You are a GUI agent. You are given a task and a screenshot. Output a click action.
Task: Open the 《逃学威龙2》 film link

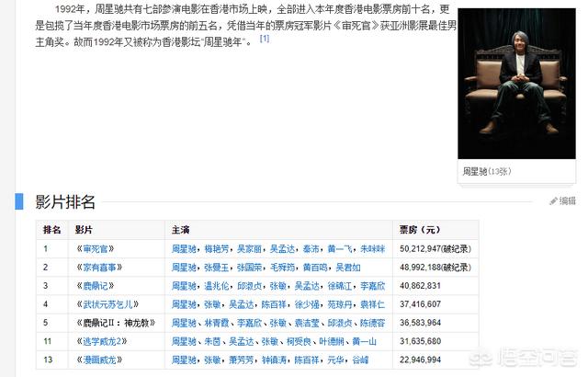click(102, 341)
